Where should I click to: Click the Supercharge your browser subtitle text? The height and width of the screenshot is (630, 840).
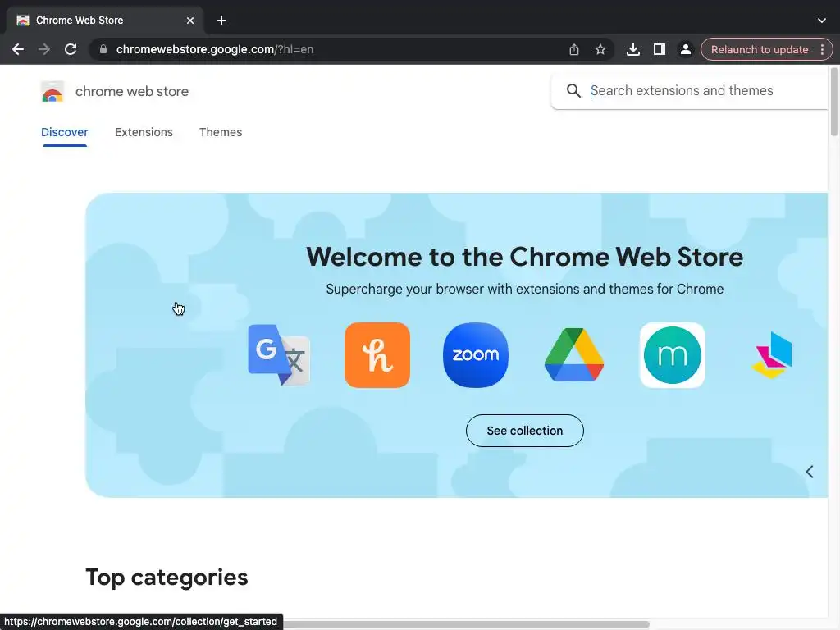coord(524,290)
